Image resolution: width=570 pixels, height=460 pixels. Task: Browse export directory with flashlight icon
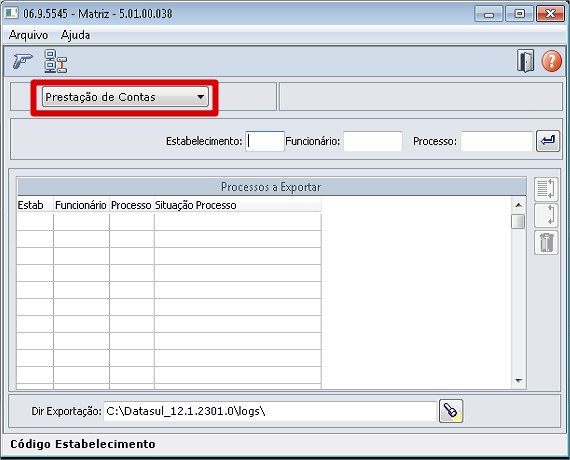[451, 411]
